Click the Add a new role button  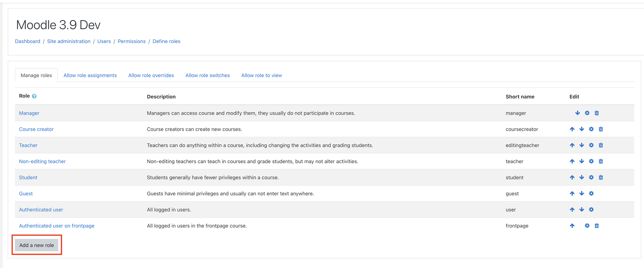point(37,245)
